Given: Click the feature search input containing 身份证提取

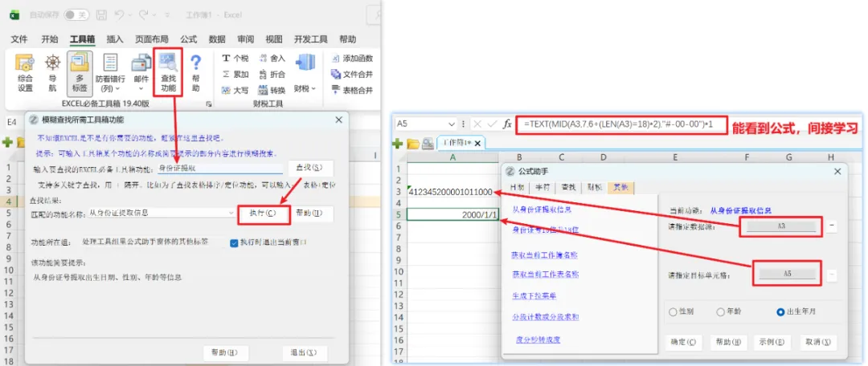Looking at the screenshot, I should 221,168.
